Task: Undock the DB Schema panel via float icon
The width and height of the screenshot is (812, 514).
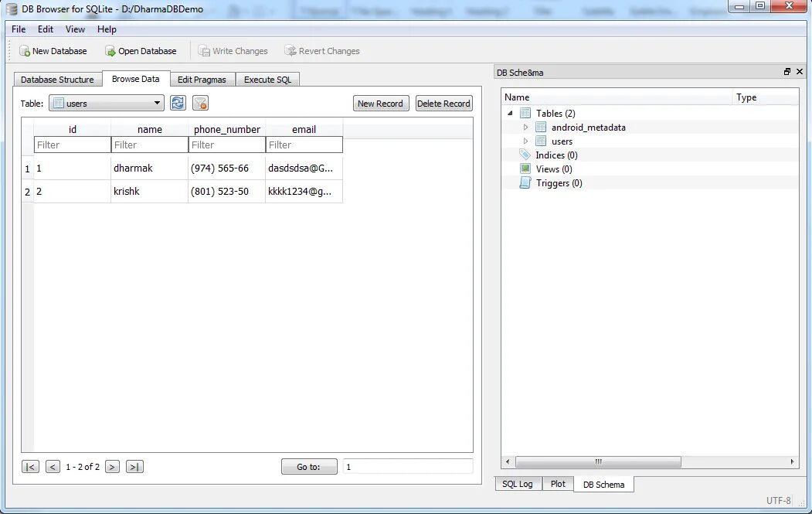Action: [x=787, y=72]
